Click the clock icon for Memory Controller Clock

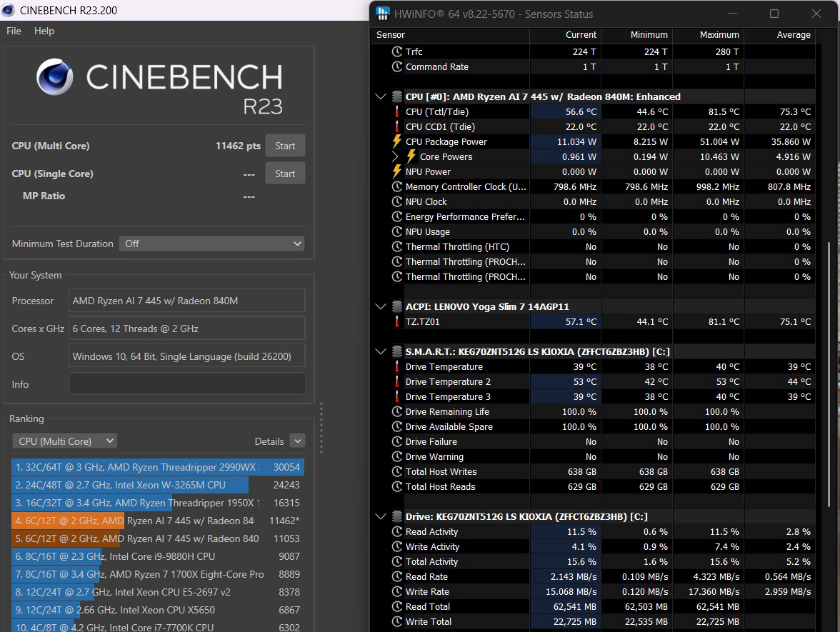tap(397, 186)
